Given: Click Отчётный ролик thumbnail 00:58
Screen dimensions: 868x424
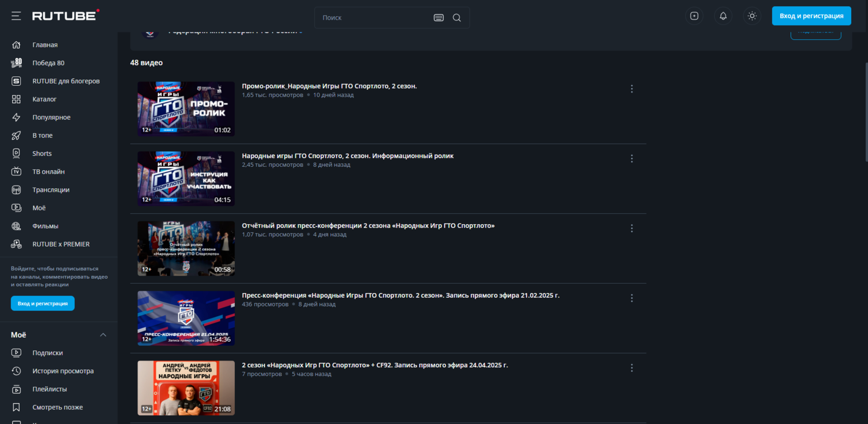Looking at the screenshot, I should click(x=186, y=248).
